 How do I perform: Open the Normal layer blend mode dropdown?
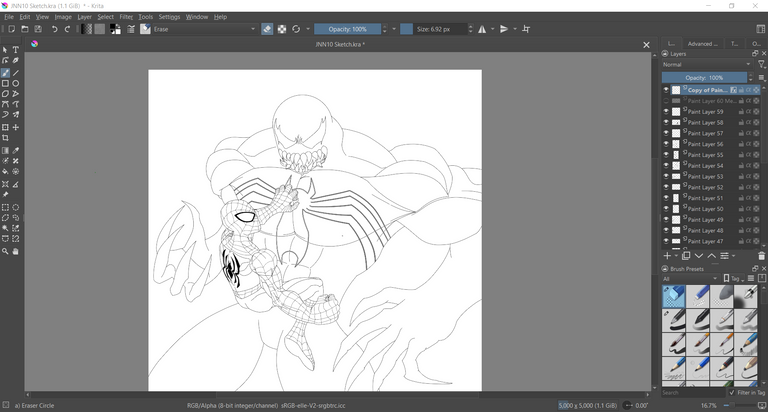706,65
